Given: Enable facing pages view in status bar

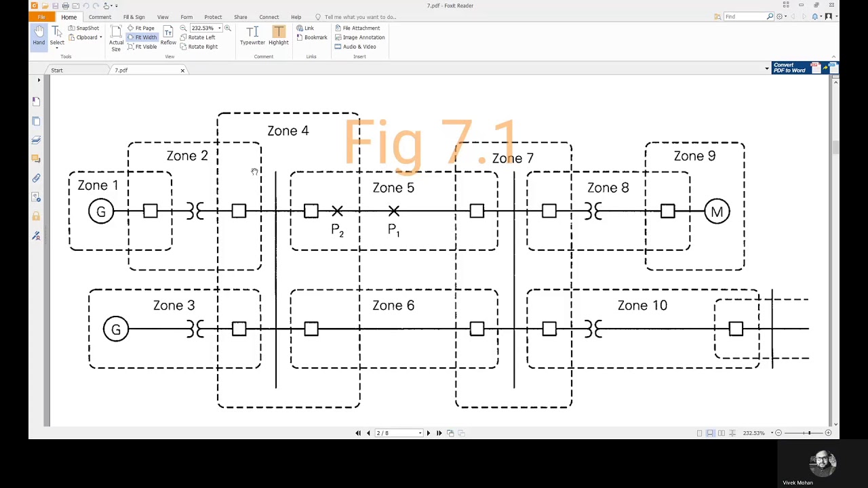Looking at the screenshot, I should coord(722,433).
